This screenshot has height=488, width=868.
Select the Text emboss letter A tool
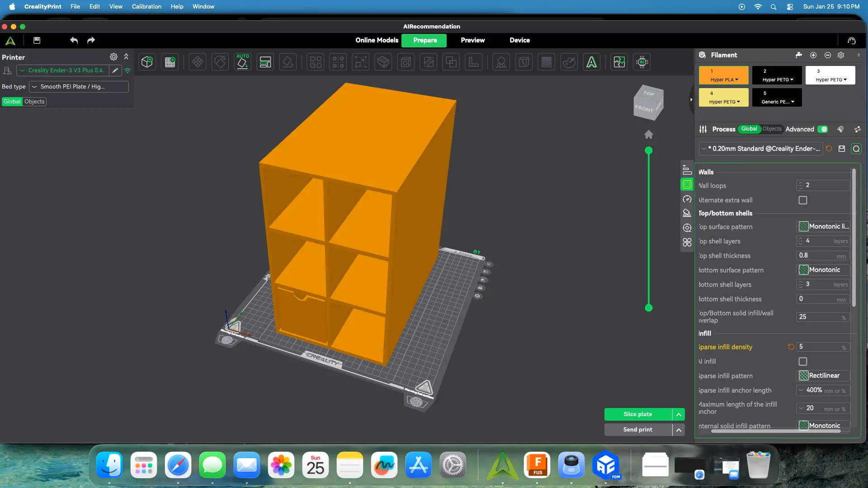pos(592,62)
